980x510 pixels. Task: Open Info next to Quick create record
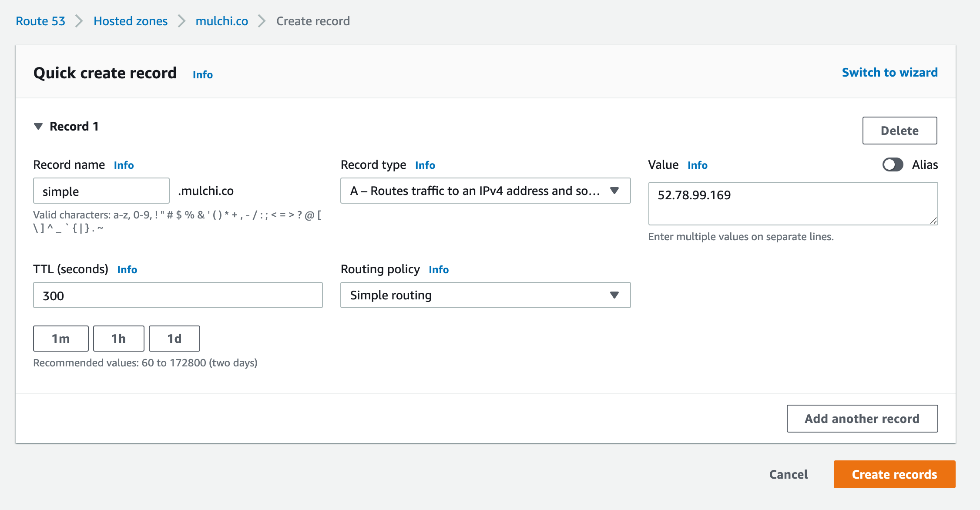click(203, 75)
